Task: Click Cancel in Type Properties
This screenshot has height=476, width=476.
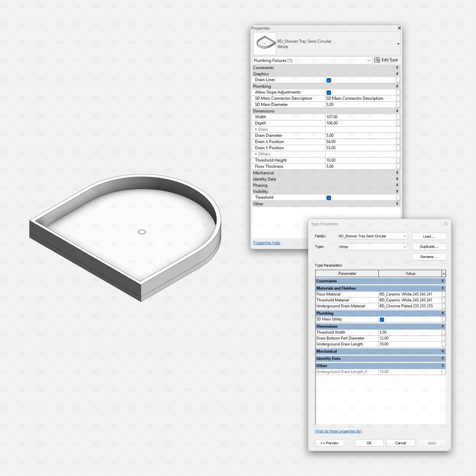Action: click(400, 443)
